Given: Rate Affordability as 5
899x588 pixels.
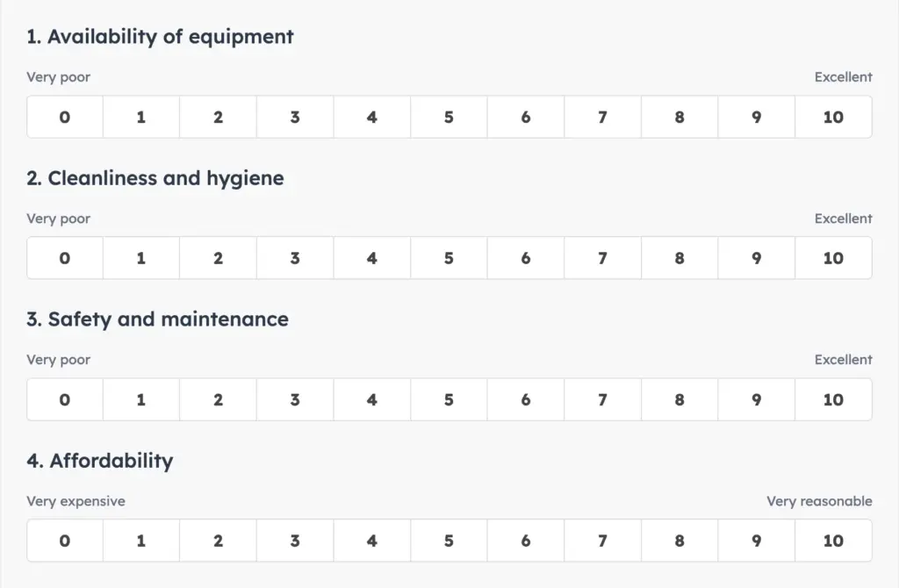Looking at the screenshot, I should [x=449, y=541].
